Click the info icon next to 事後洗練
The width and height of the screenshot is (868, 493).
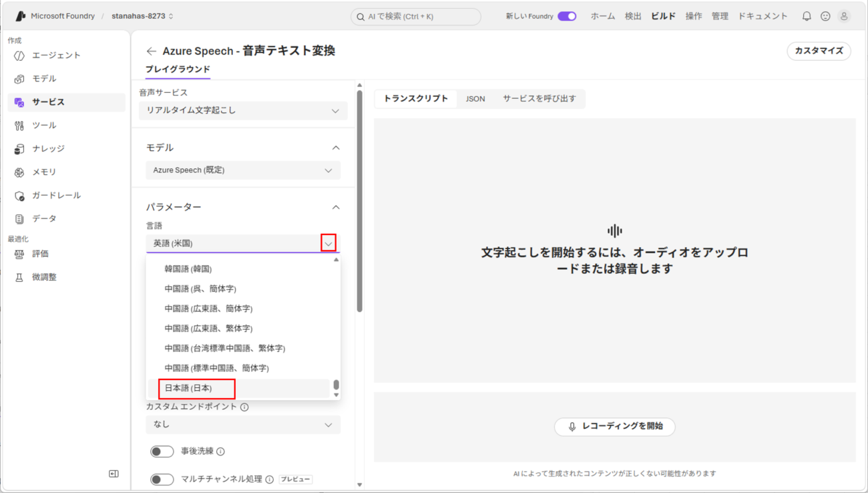pos(220,452)
